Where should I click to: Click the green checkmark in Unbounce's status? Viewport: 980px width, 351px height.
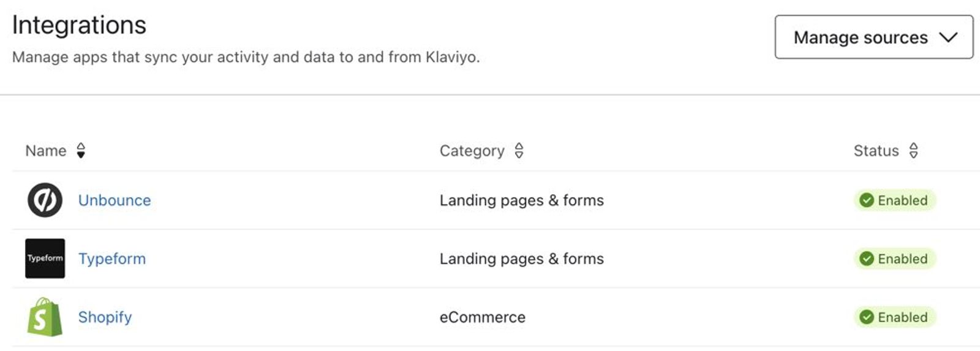click(x=866, y=200)
